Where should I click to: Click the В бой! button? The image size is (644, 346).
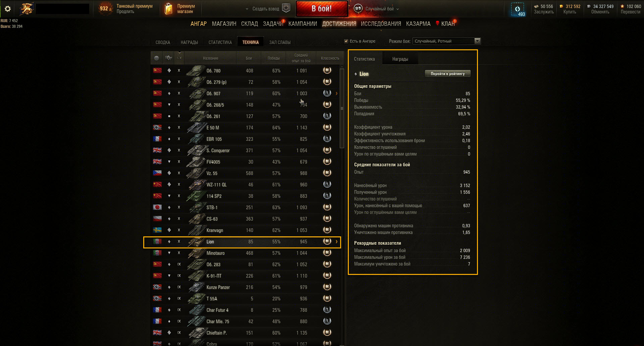(322, 9)
